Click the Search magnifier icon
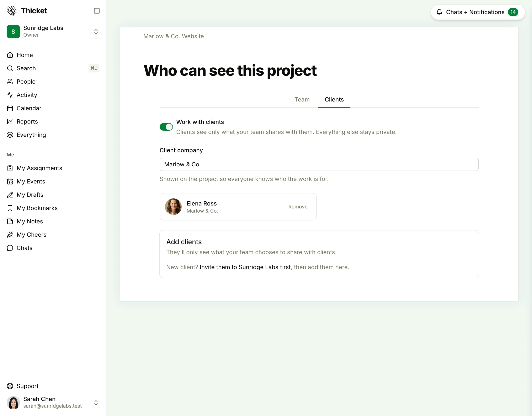The width and height of the screenshot is (532, 416). click(10, 68)
